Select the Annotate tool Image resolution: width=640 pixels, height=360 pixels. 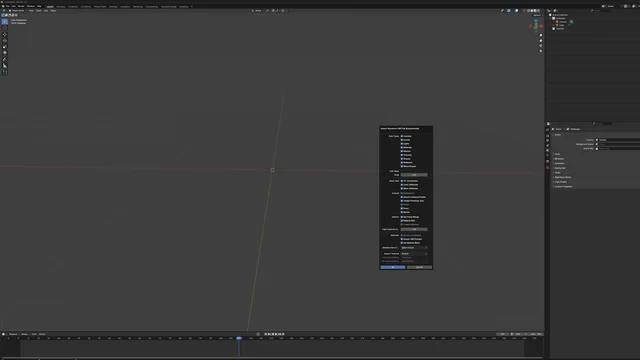(x=5, y=59)
